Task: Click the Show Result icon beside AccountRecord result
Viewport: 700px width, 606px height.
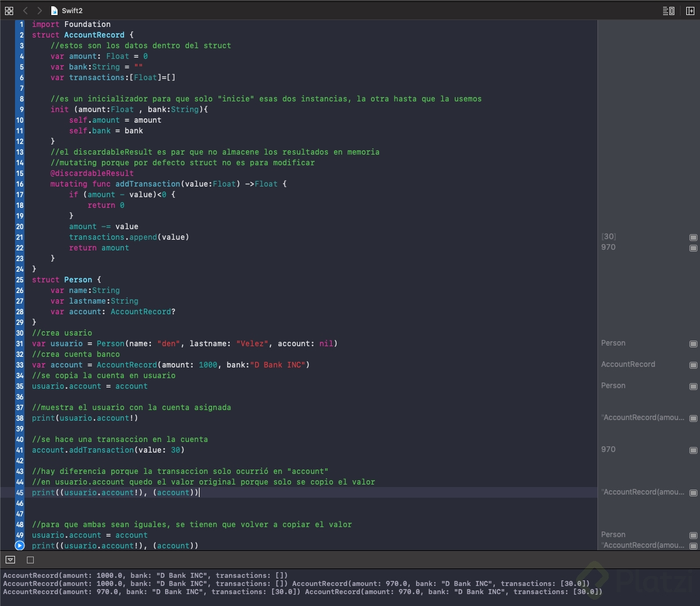Action: (692, 364)
